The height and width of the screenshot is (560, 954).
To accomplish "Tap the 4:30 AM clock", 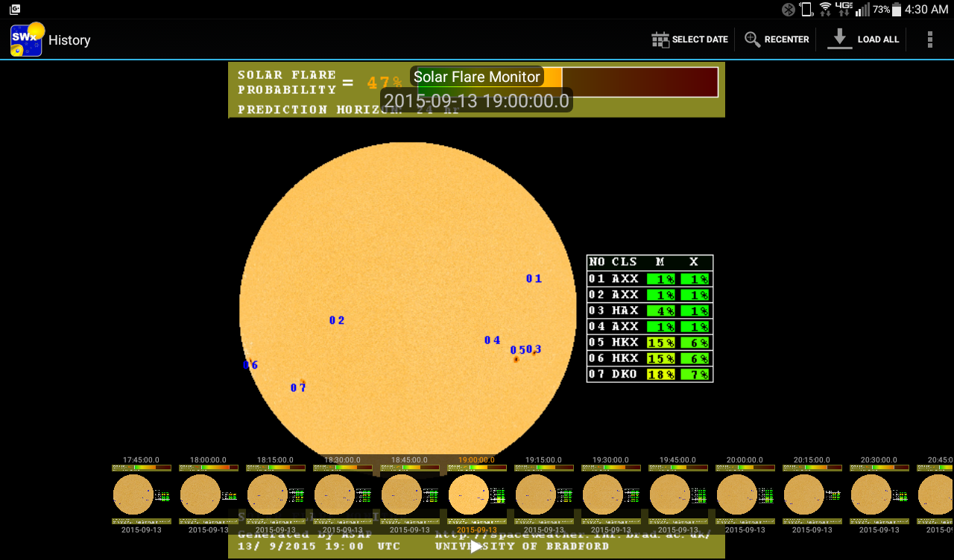I will 926,9.
